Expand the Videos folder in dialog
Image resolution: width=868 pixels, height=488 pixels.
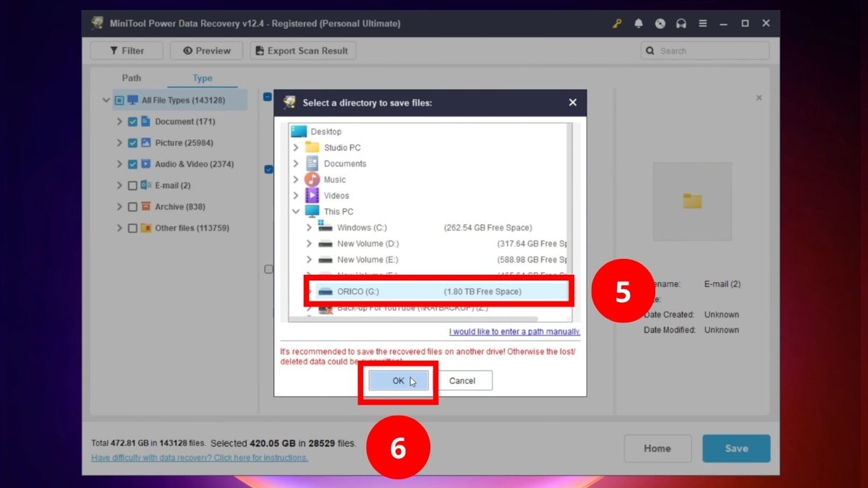click(295, 195)
